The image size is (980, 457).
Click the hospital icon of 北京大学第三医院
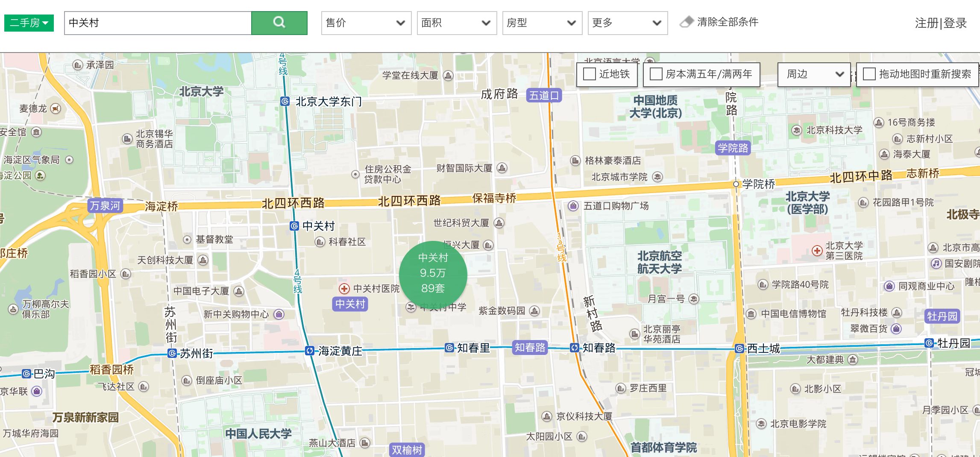(x=817, y=251)
